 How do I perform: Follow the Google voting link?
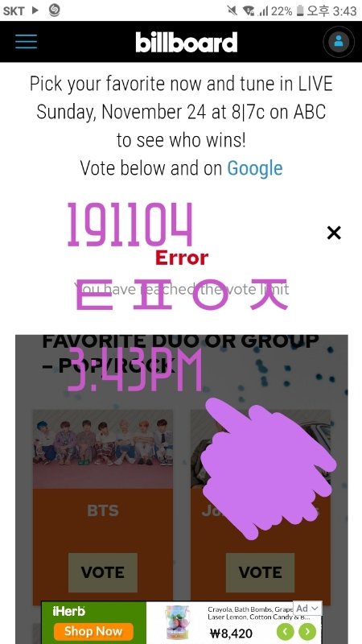coord(255,168)
